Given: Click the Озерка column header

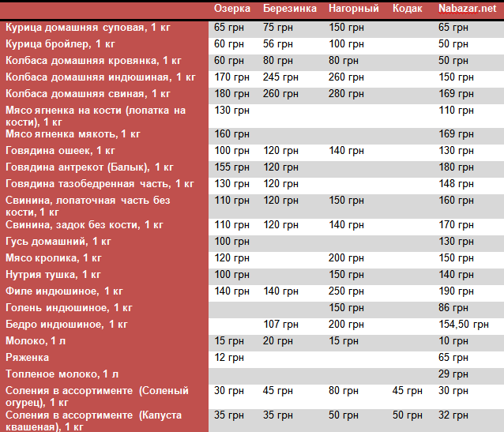Looking at the screenshot, I should coord(232,9).
